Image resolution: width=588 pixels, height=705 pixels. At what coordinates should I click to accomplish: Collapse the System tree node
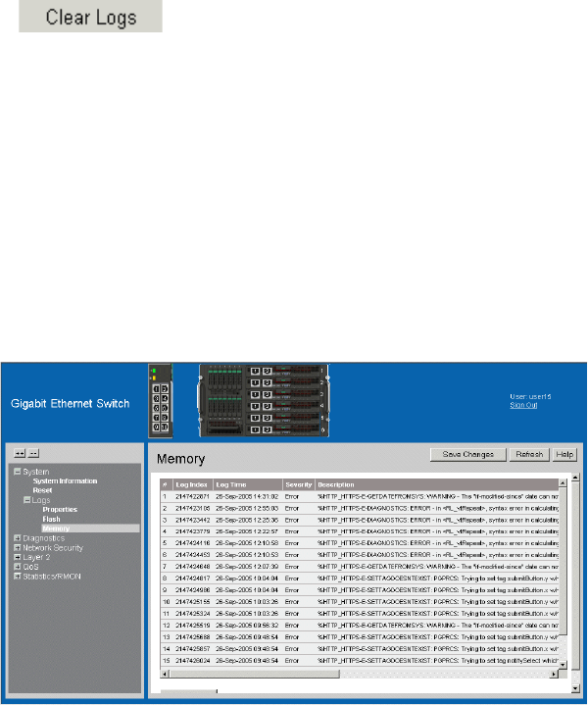[x=17, y=472]
